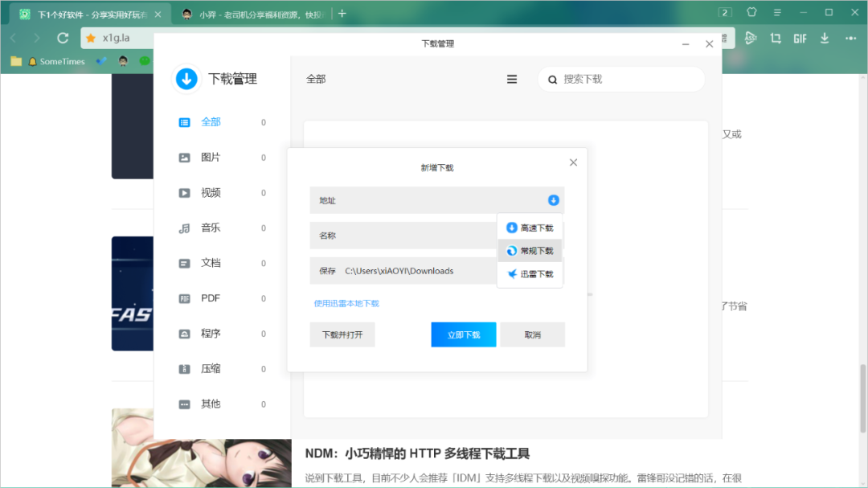The height and width of the screenshot is (488, 868).
Task: Click the GIF recording toolbar icon
Action: pyautogui.click(x=800, y=38)
